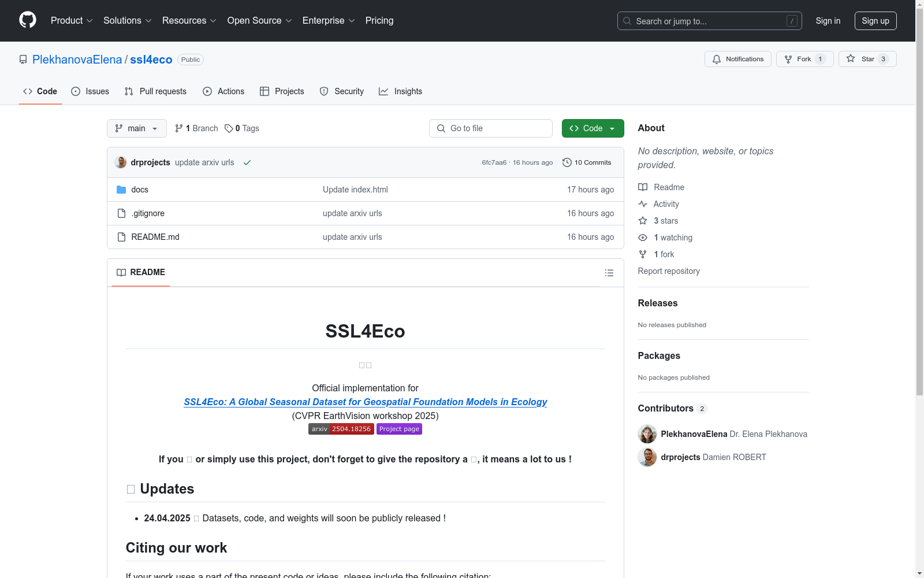This screenshot has width=924, height=578.
Task: Expand the Solutions dropdown
Action: (128, 21)
